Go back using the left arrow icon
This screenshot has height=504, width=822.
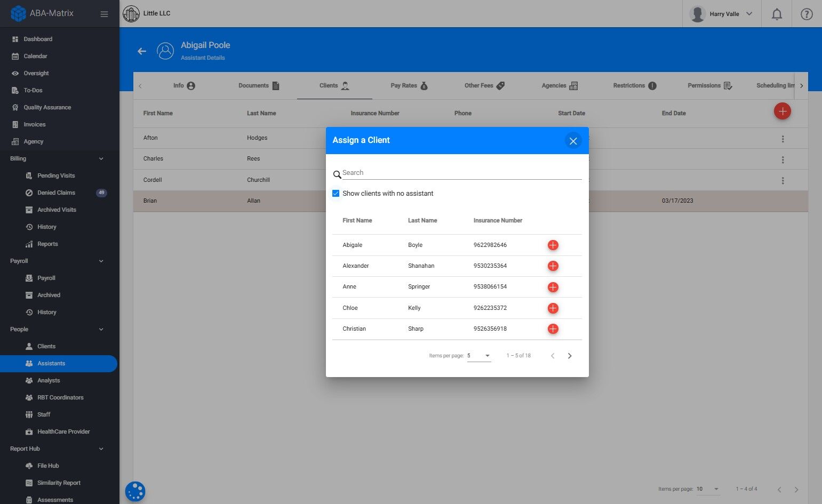(x=142, y=51)
